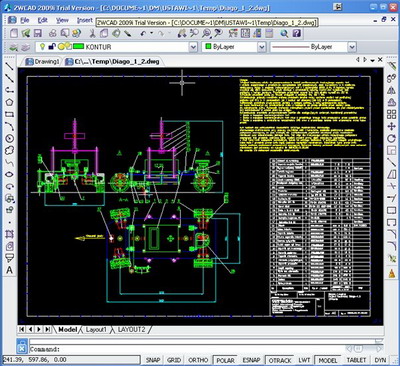
Task: Click the Save floppy disk icon
Action: coord(37,33)
